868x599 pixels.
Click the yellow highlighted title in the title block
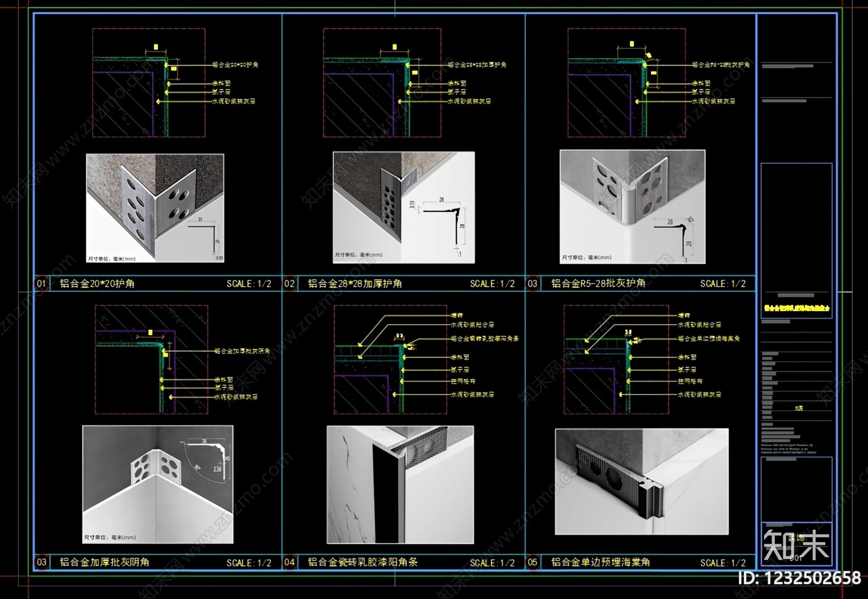pyautogui.click(x=796, y=308)
